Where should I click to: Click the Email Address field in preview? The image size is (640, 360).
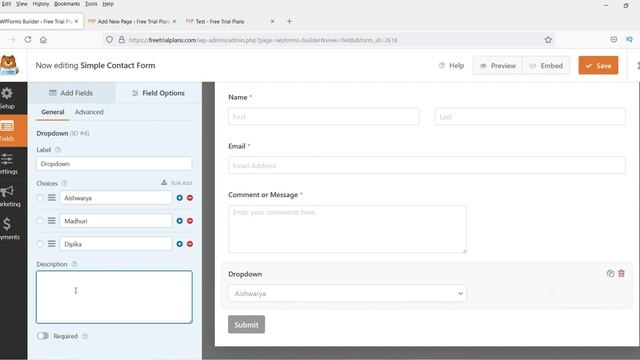[427, 165]
